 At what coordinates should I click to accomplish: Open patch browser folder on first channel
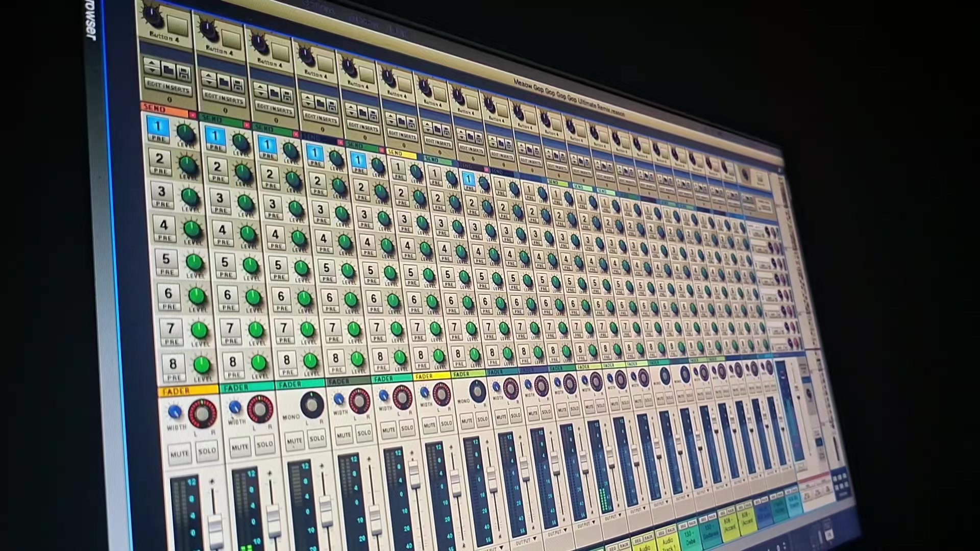pyautogui.click(x=169, y=70)
